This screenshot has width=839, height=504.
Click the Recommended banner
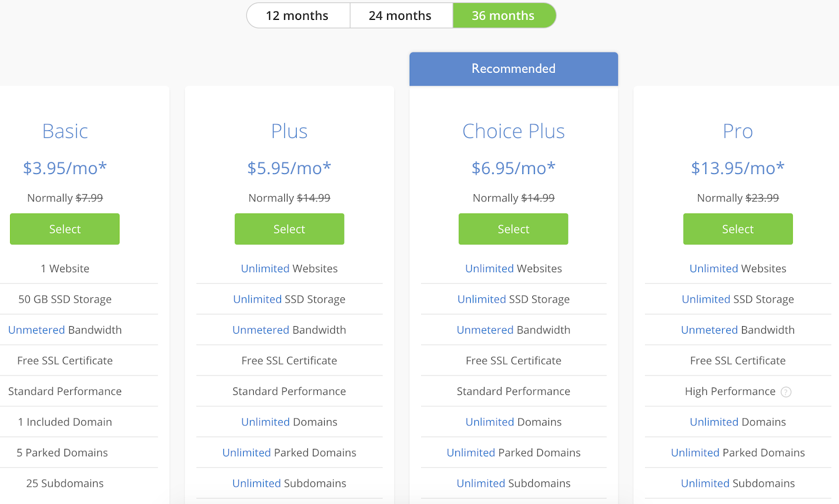513,69
